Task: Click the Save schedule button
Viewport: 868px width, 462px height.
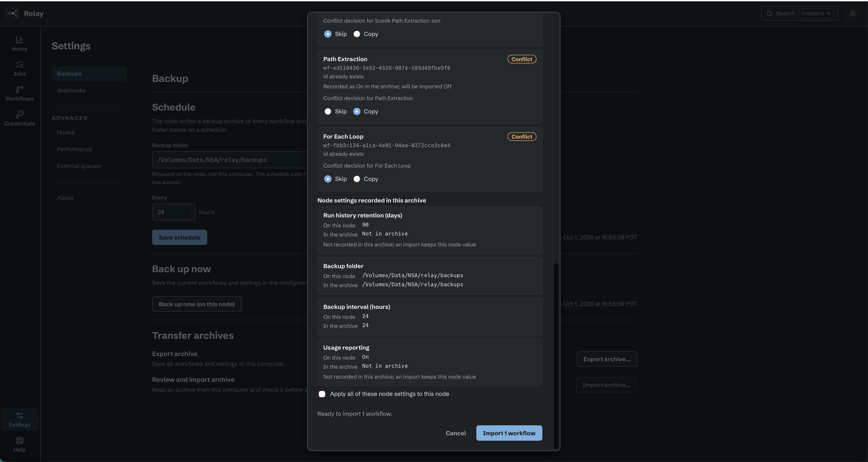Action: (179, 237)
